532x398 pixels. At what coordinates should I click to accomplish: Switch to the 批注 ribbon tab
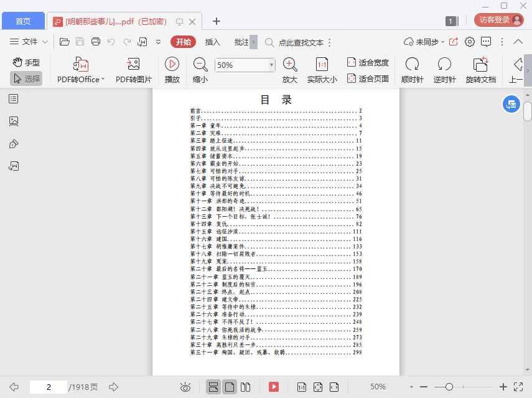[241, 42]
